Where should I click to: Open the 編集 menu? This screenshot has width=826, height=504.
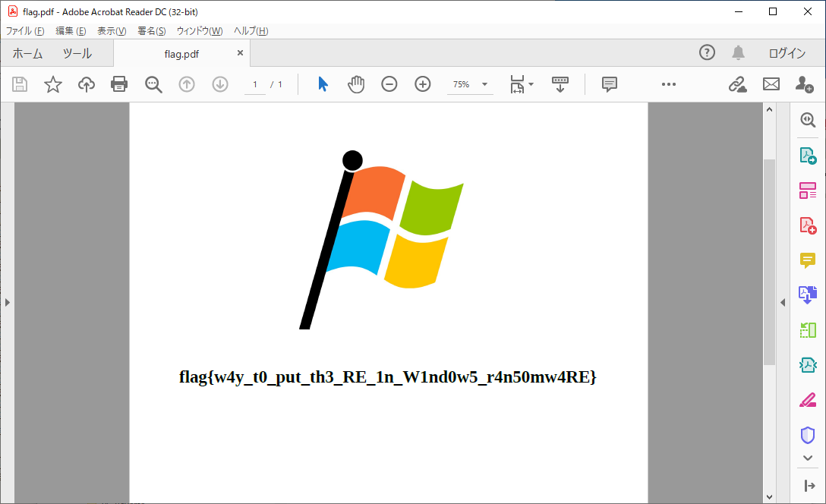tap(71, 31)
